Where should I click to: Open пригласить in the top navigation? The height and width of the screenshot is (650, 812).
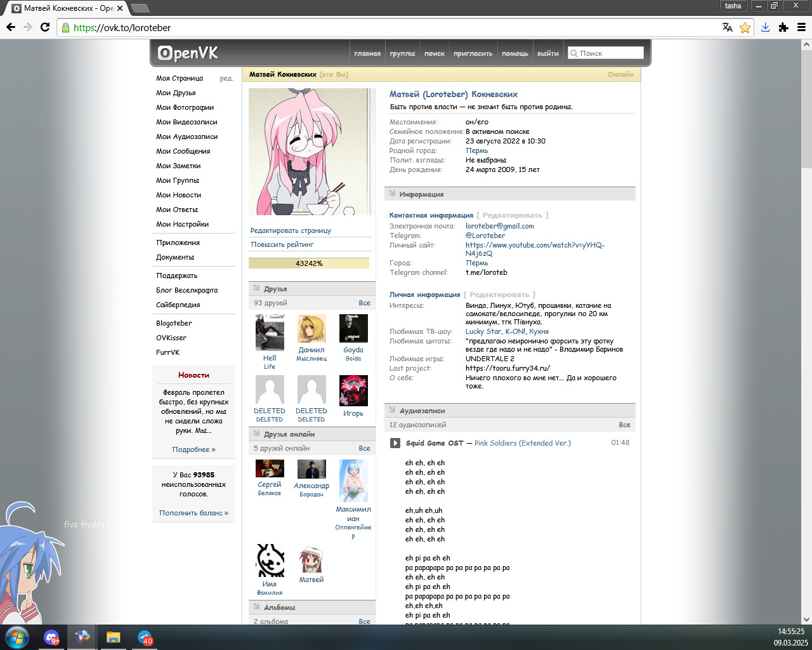pyautogui.click(x=473, y=53)
